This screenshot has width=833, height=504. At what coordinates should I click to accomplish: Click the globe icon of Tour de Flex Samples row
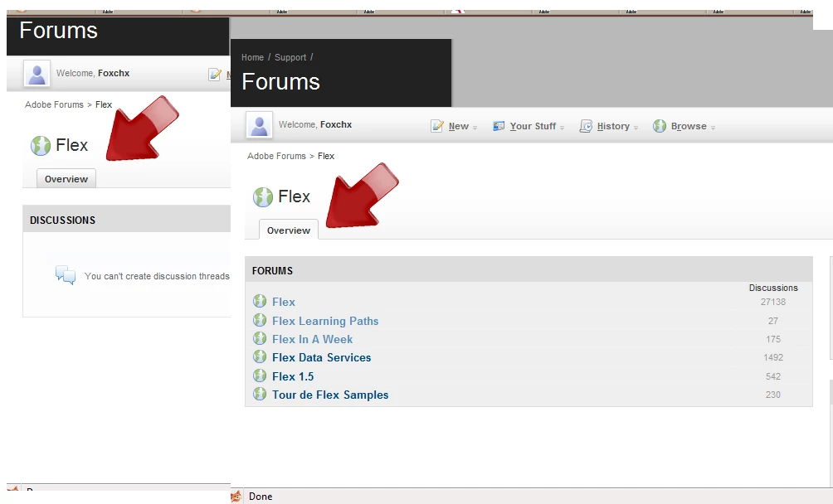click(x=259, y=395)
